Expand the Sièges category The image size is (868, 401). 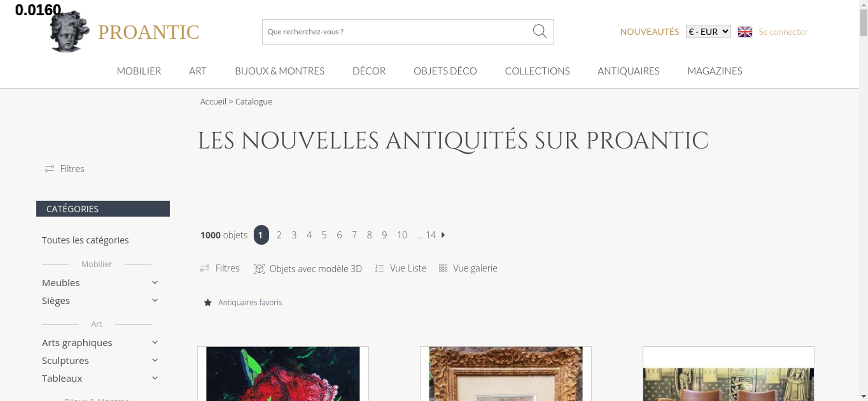pyautogui.click(x=155, y=300)
